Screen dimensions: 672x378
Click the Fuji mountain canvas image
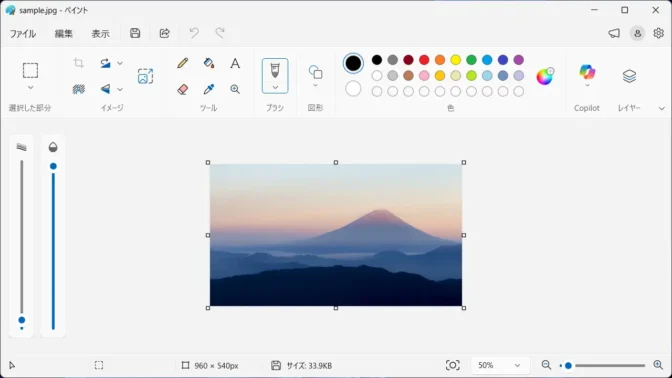pos(336,235)
